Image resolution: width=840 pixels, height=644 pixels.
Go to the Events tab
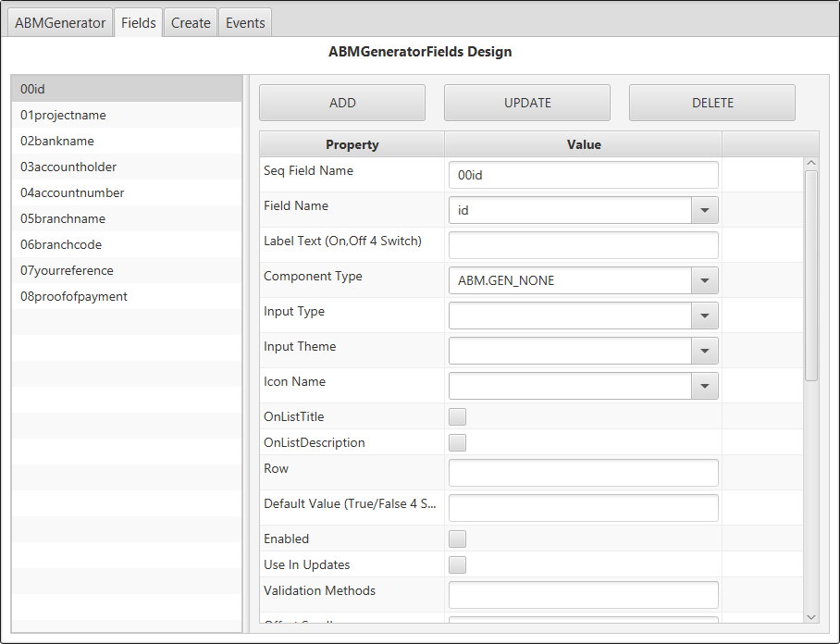[x=245, y=23]
